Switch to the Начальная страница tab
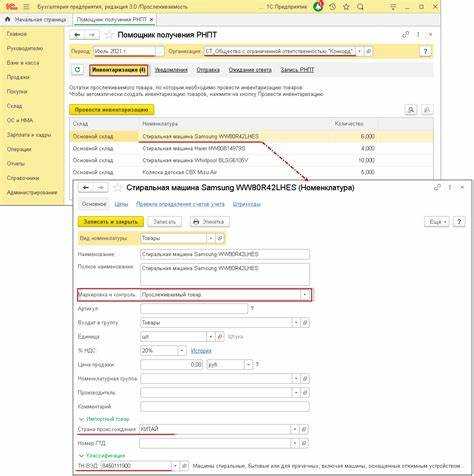The width and height of the screenshot is (474, 476). pos(36,20)
